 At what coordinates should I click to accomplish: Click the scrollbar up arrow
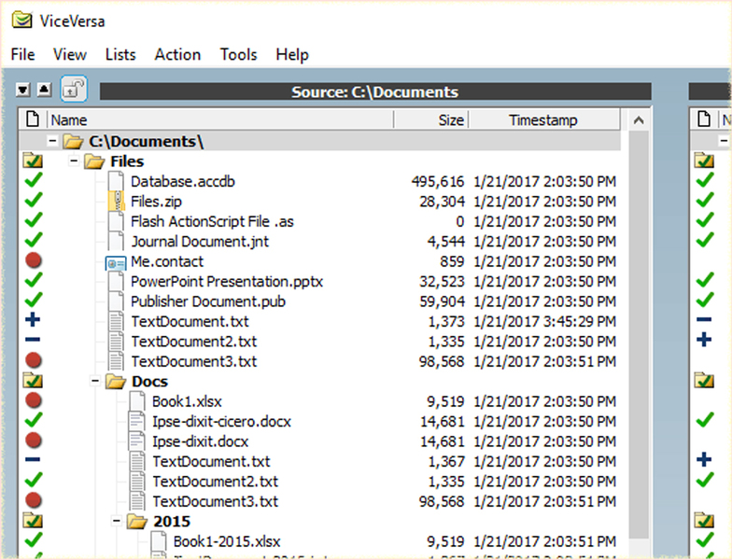[x=639, y=120]
